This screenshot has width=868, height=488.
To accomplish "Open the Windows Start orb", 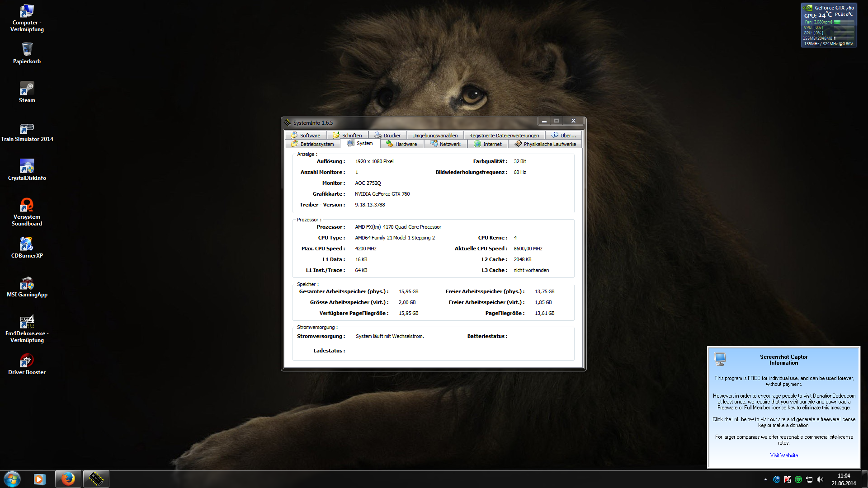I will 12,479.
